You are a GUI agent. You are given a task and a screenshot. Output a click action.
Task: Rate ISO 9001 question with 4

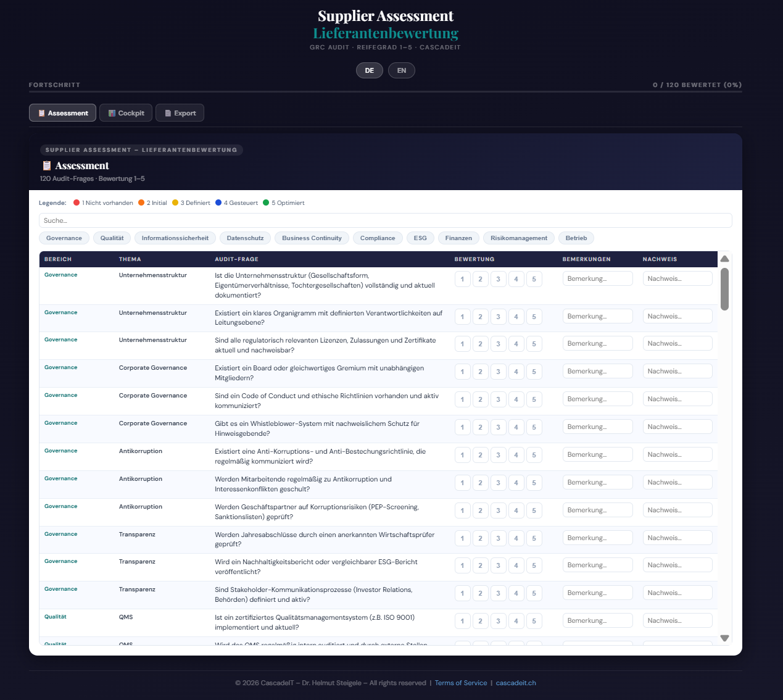516,621
